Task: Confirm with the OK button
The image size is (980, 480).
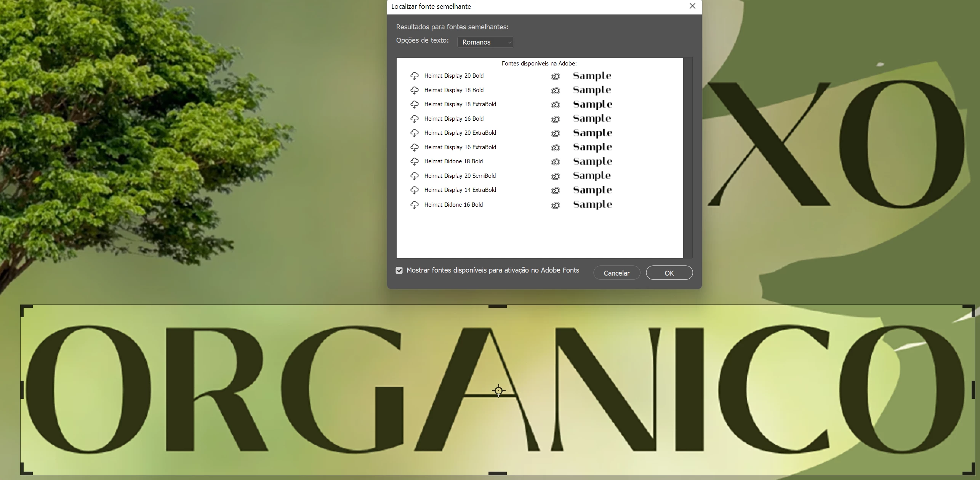Action: [x=669, y=273]
